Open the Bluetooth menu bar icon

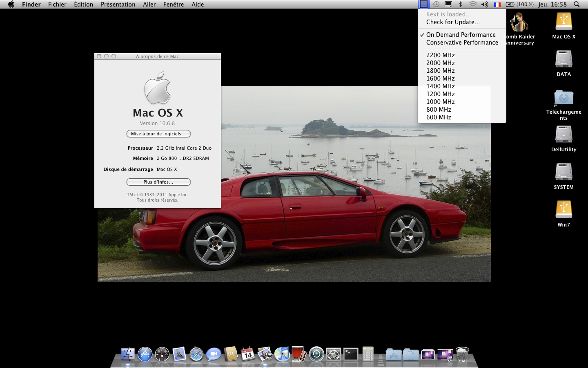coord(460,4)
